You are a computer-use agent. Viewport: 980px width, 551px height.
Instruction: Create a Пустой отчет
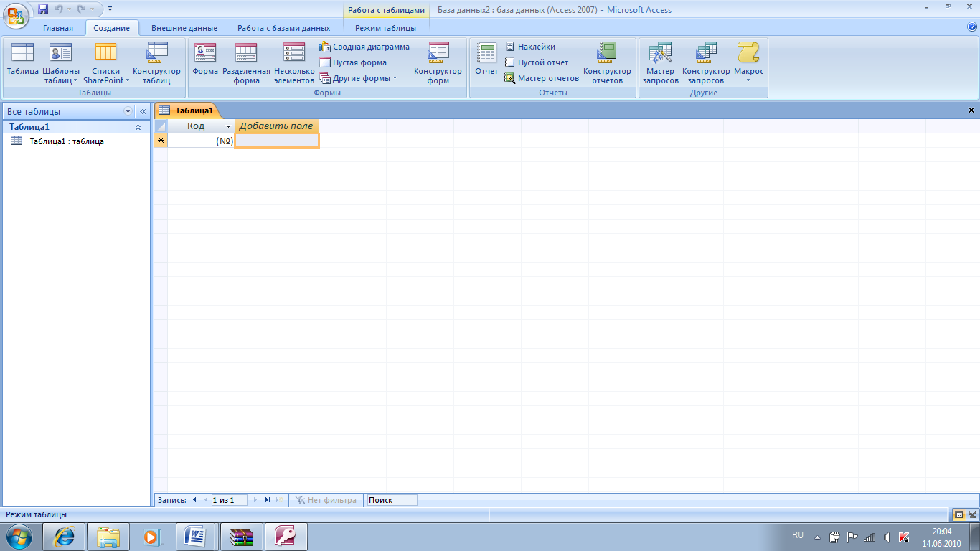pos(536,62)
